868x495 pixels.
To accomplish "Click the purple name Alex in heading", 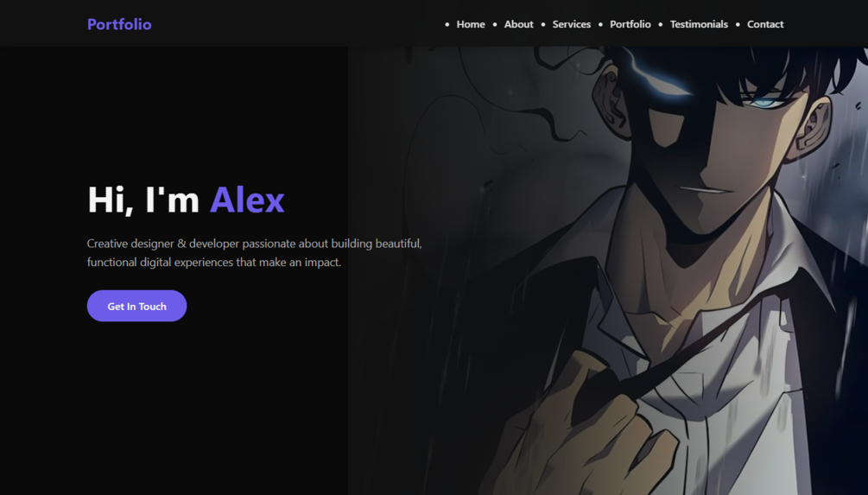I will click(247, 200).
